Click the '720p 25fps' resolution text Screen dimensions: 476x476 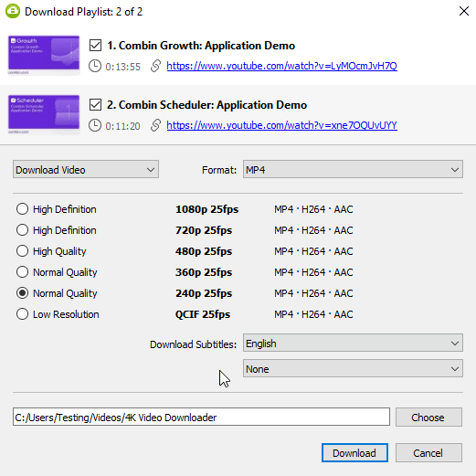tap(204, 230)
